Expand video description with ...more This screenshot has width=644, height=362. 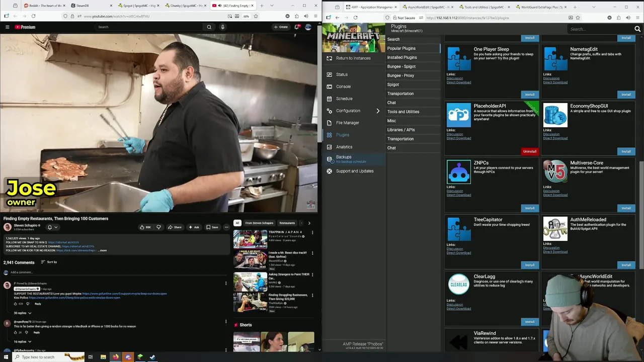pyautogui.click(x=103, y=250)
